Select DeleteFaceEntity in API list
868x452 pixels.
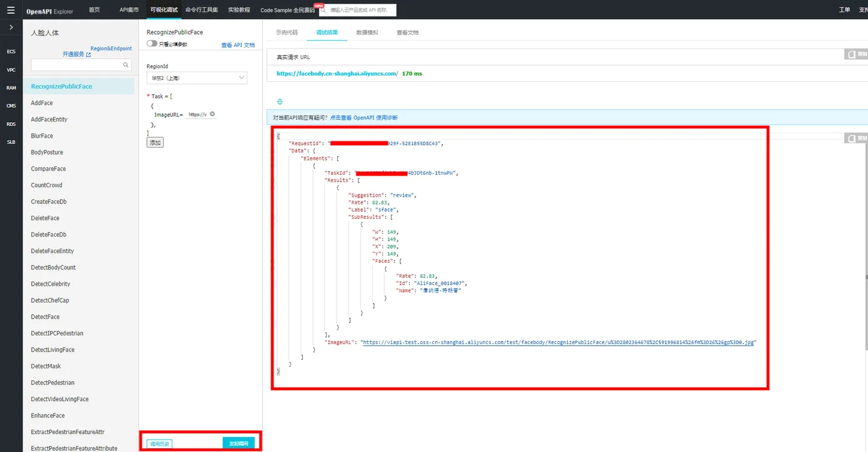pyautogui.click(x=53, y=251)
